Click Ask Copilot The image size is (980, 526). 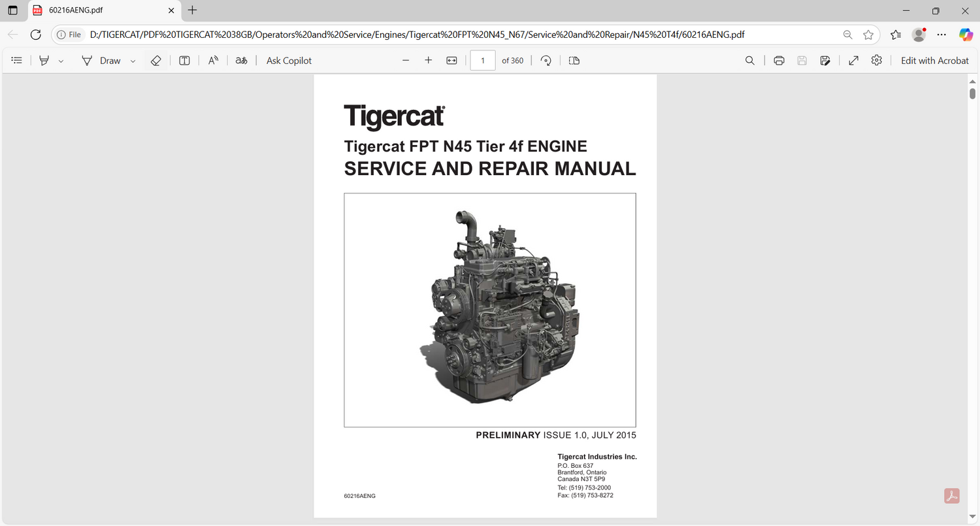[289, 60]
